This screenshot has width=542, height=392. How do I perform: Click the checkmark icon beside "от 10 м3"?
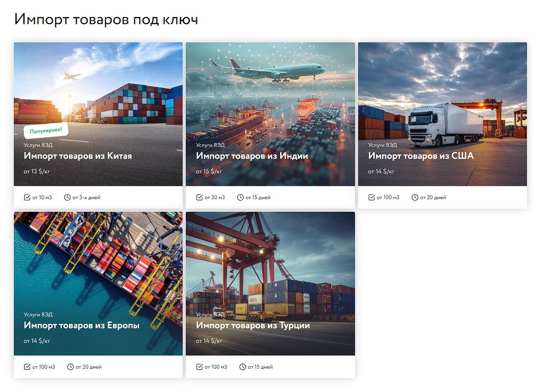(x=27, y=197)
